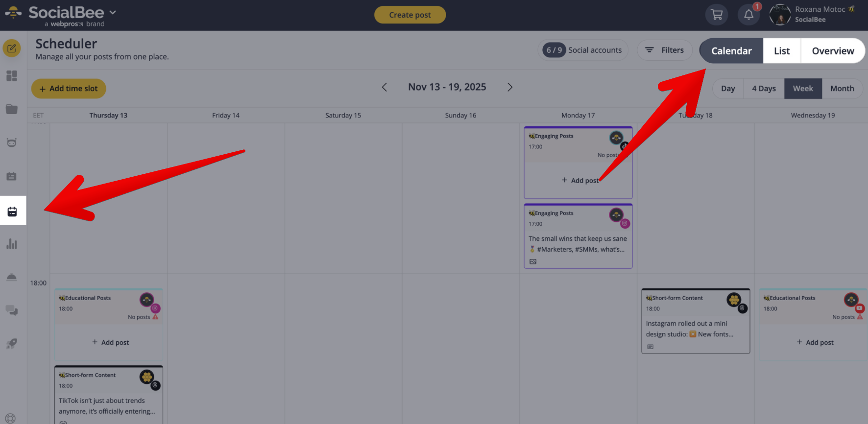The width and height of the screenshot is (868, 424).
Task: Switch to the List tab
Action: [782, 51]
